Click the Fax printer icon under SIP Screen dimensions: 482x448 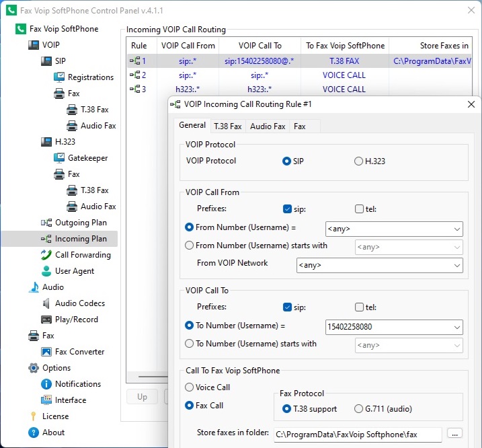coord(59,94)
